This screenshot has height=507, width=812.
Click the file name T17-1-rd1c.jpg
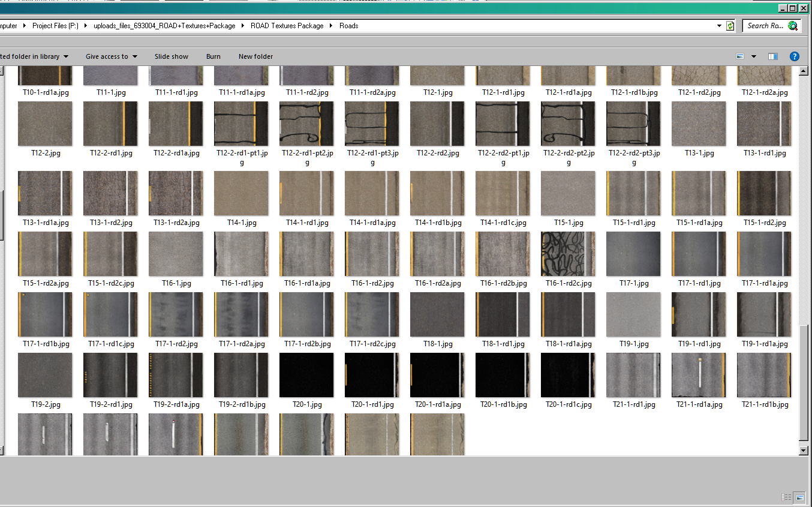pyautogui.click(x=111, y=344)
